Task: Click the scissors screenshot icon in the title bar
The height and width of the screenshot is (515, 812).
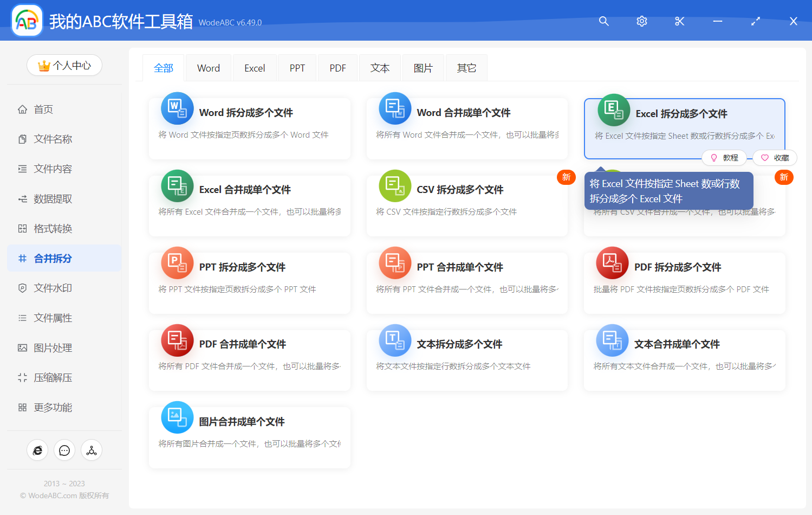Action: pyautogui.click(x=679, y=21)
